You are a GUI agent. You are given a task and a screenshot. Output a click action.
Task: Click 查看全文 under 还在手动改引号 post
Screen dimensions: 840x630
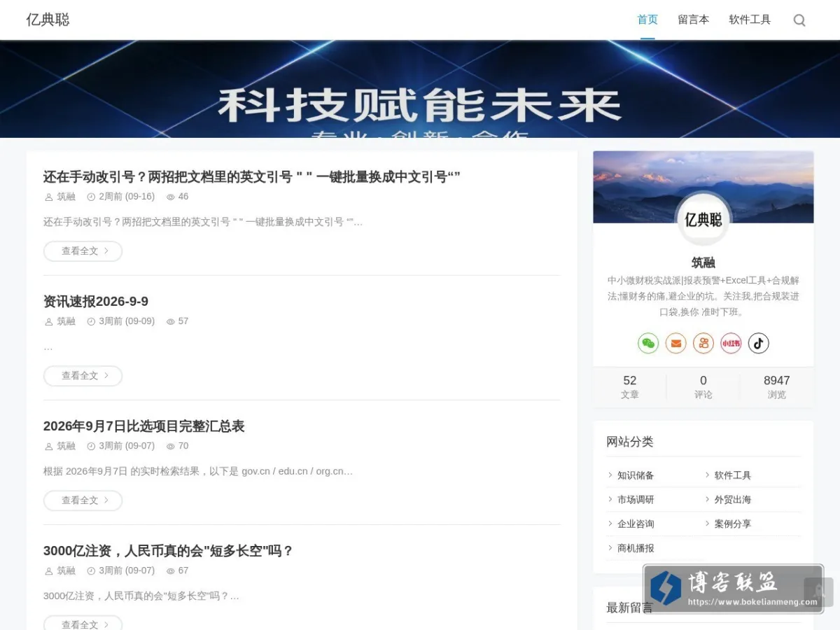click(x=83, y=251)
